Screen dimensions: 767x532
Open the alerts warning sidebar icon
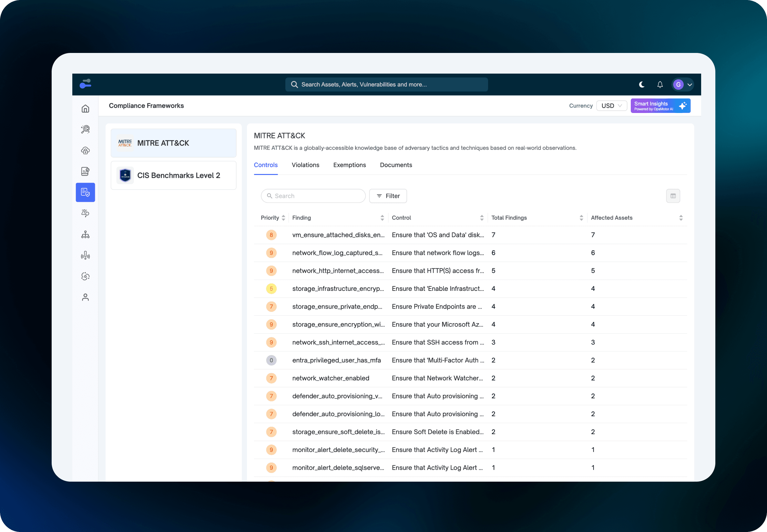[x=85, y=213]
